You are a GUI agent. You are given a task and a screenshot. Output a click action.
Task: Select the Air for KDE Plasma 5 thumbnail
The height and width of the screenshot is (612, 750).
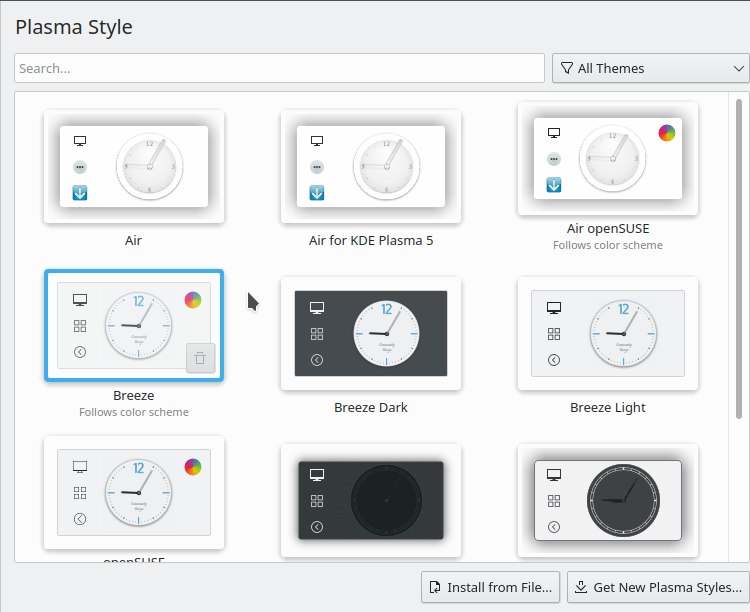tap(371, 167)
